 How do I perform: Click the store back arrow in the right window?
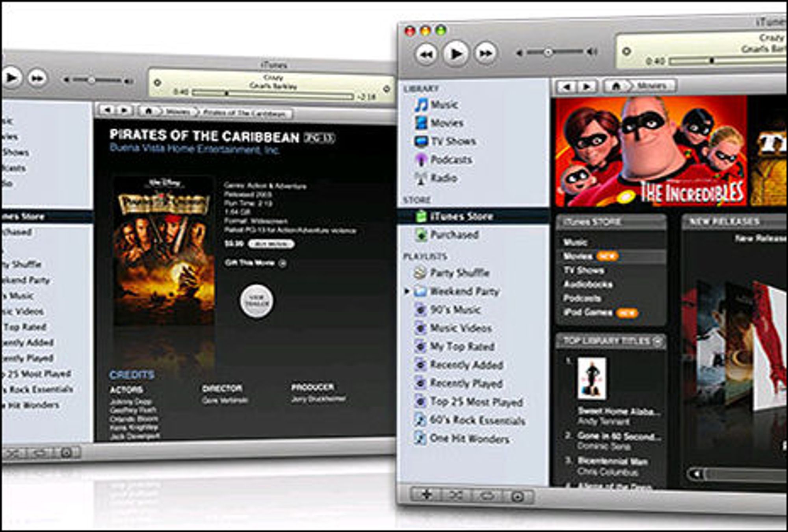567,87
